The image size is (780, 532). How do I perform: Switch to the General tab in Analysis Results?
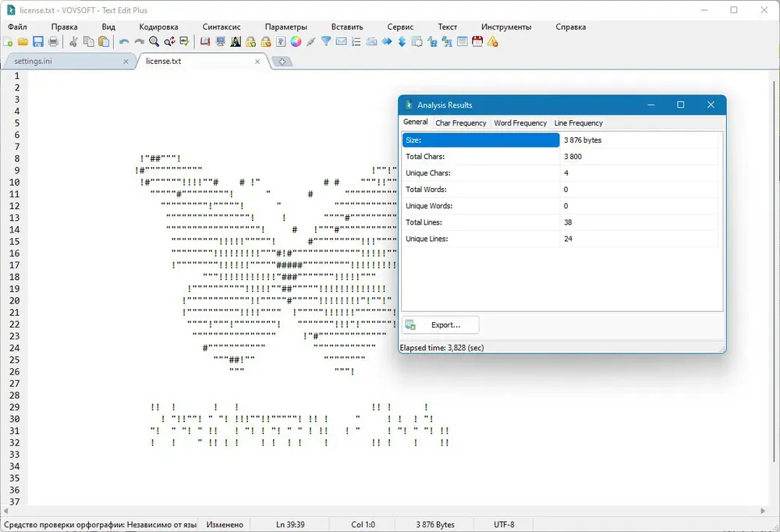click(416, 122)
